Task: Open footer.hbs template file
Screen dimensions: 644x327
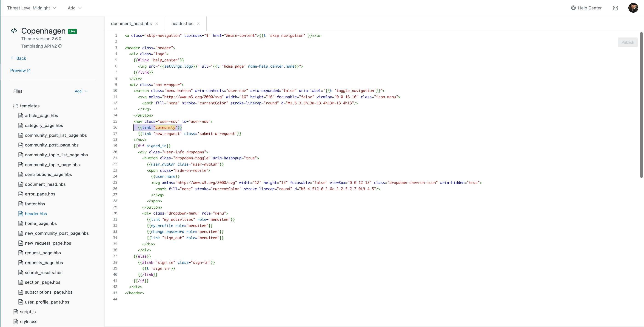Action: point(35,204)
